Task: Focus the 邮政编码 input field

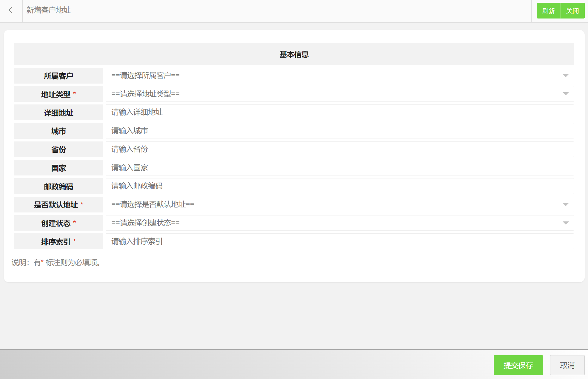Action: pyautogui.click(x=339, y=186)
